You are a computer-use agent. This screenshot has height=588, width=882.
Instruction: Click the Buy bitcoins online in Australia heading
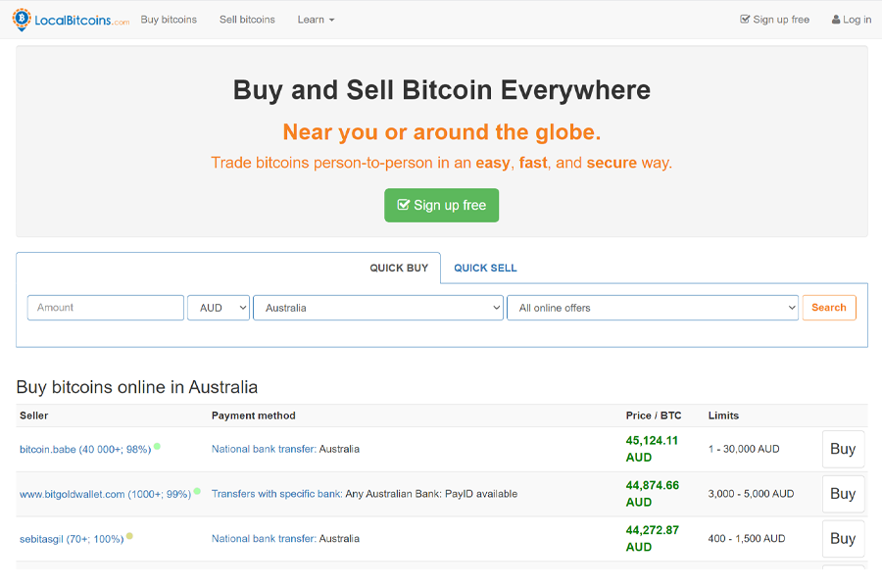click(137, 387)
